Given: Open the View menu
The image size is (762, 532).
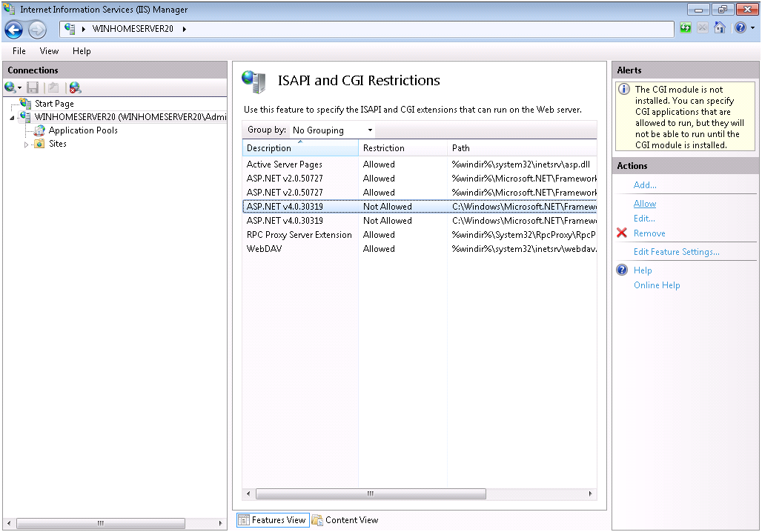Looking at the screenshot, I should (x=49, y=51).
